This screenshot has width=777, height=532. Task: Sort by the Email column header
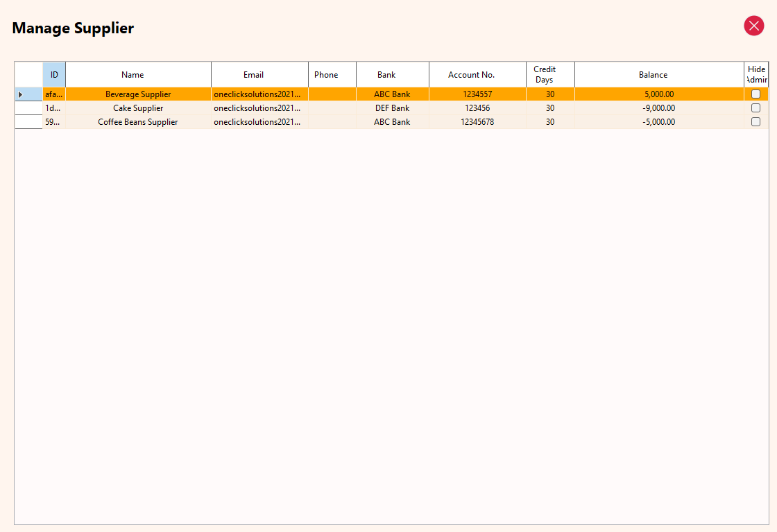(x=259, y=75)
